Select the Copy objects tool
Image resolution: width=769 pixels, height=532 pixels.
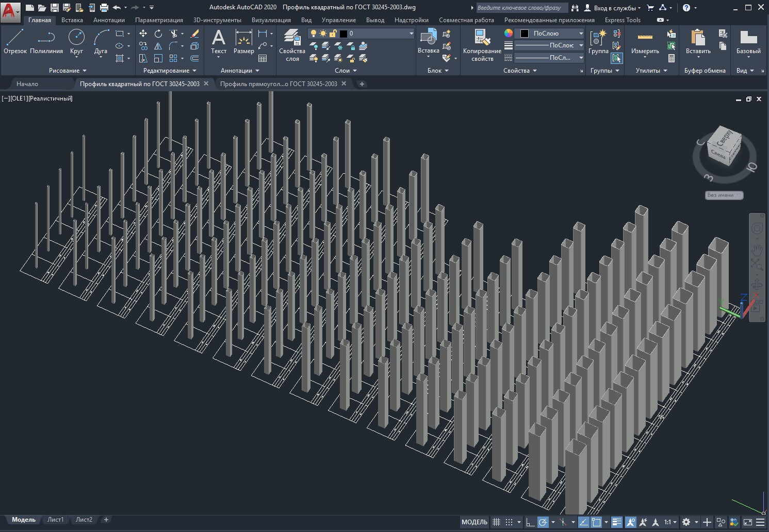point(143,46)
